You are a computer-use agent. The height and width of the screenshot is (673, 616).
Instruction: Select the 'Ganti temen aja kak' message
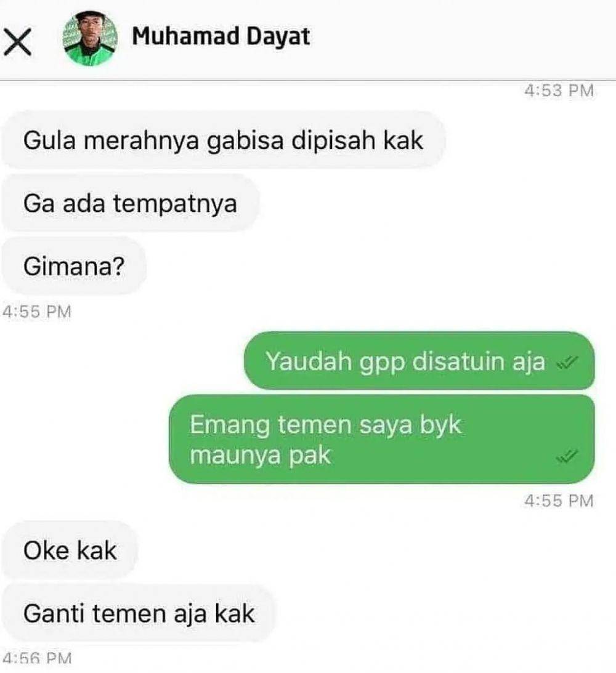[139, 613]
